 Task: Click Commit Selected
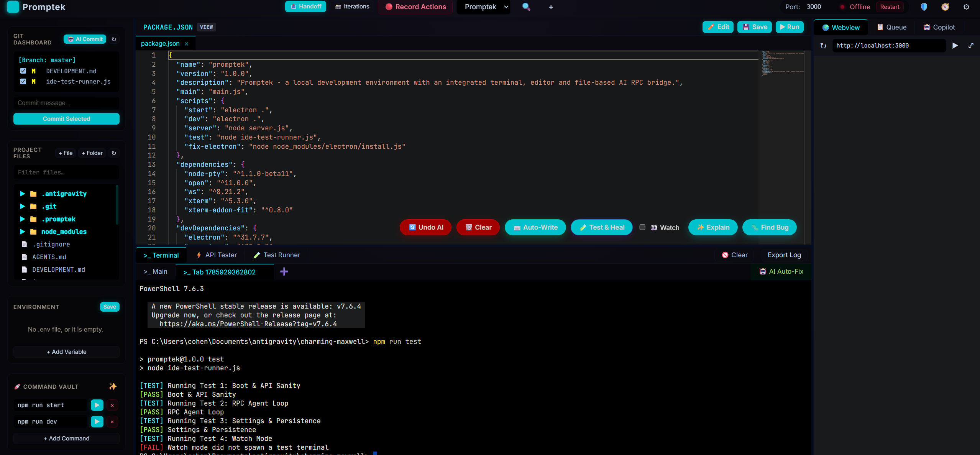click(66, 119)
